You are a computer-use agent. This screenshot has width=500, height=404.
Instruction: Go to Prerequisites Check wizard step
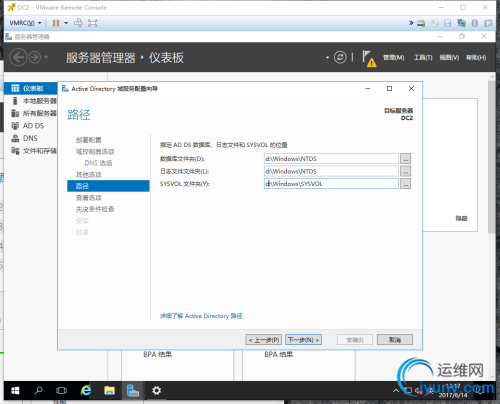click(x=95, y=209)
